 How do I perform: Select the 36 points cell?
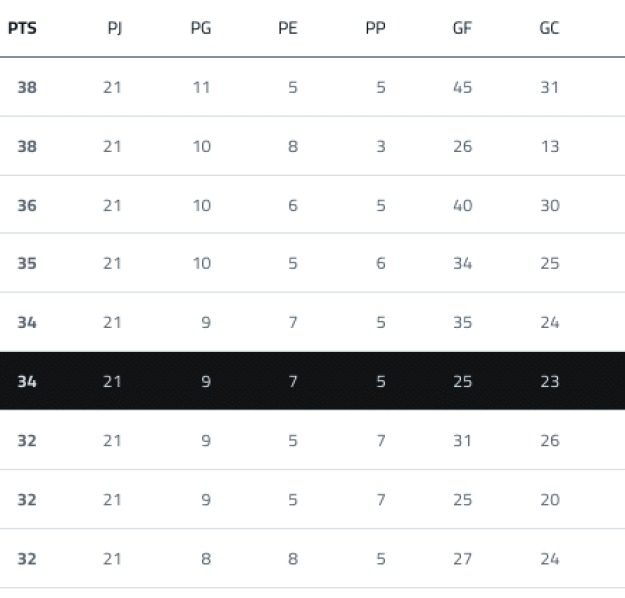click(x=27, y=205)
